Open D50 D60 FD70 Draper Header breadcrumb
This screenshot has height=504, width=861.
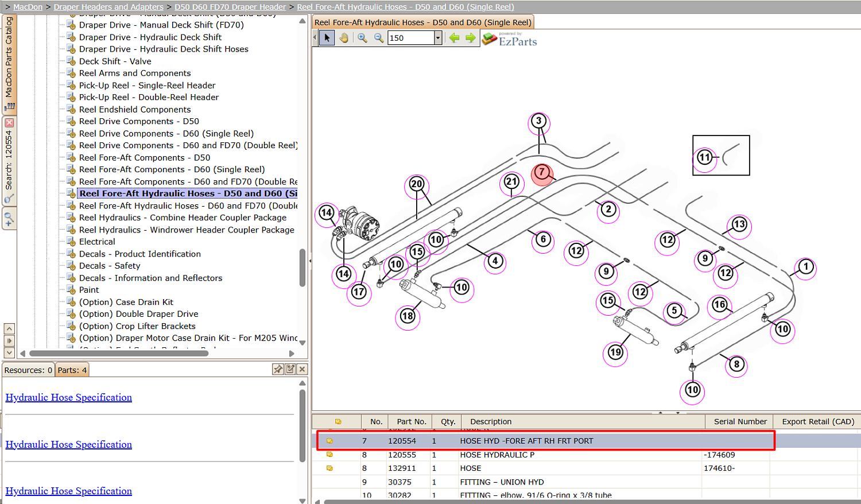point(230,7)
